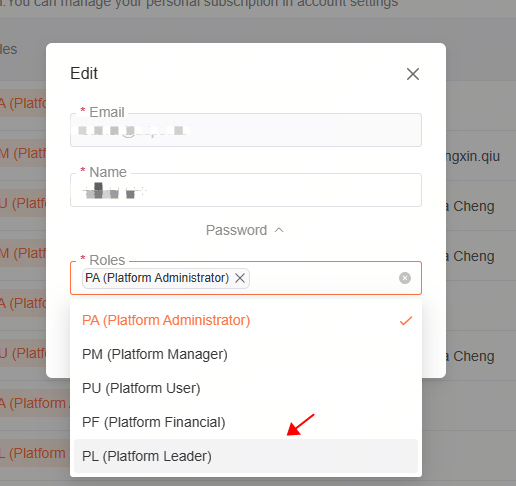Remove the PA (Platform Administrator) tag

(240, 278)
